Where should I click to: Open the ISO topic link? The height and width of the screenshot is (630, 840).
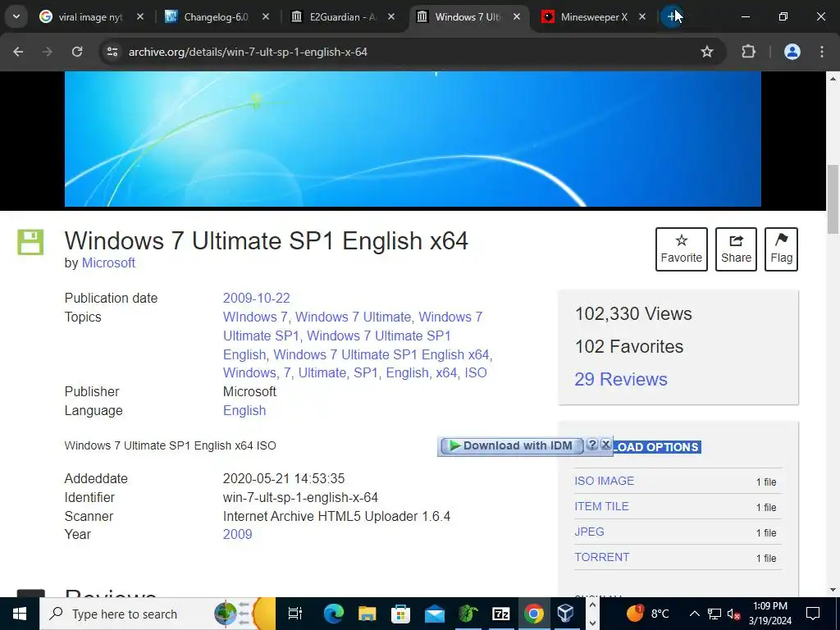[476, 373]
